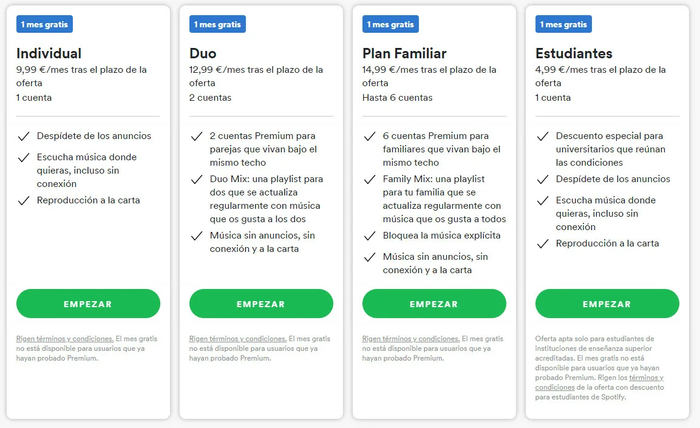Click the "1 mes gratis" badge on Estudiantes
The width and height of the screenshot is (700, 428).
[564, 23]
